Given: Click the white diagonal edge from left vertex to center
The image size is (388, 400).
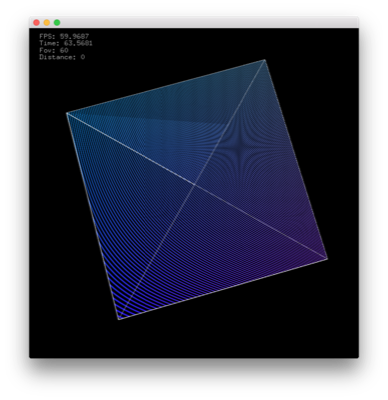Looking at the screenshot, I should 131,149.
